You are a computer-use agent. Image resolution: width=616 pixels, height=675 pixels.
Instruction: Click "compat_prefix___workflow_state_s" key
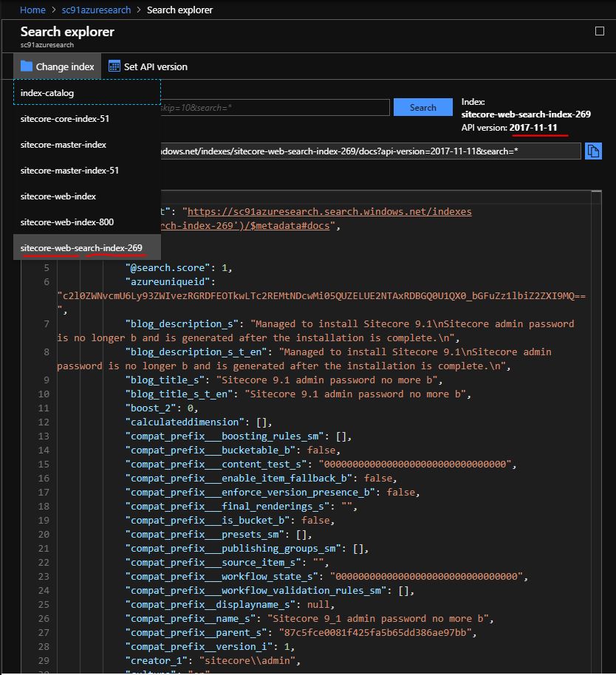click(222, 577)
